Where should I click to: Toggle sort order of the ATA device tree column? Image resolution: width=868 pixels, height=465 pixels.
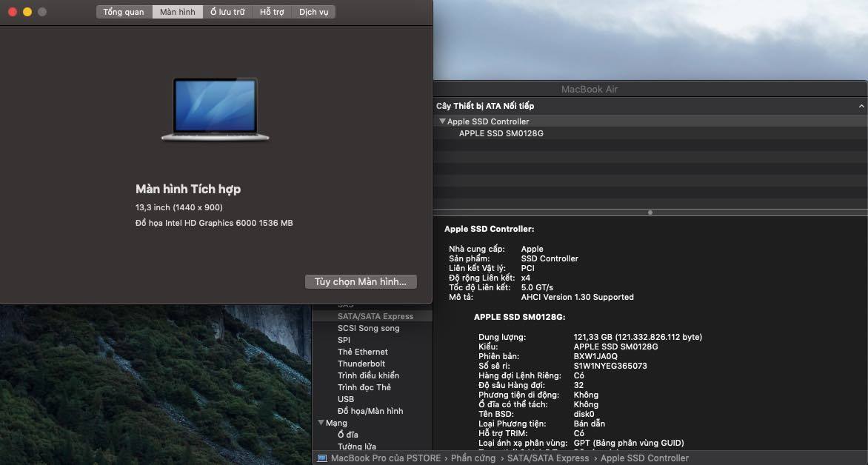pyautogui.click(x=861, y=107)
